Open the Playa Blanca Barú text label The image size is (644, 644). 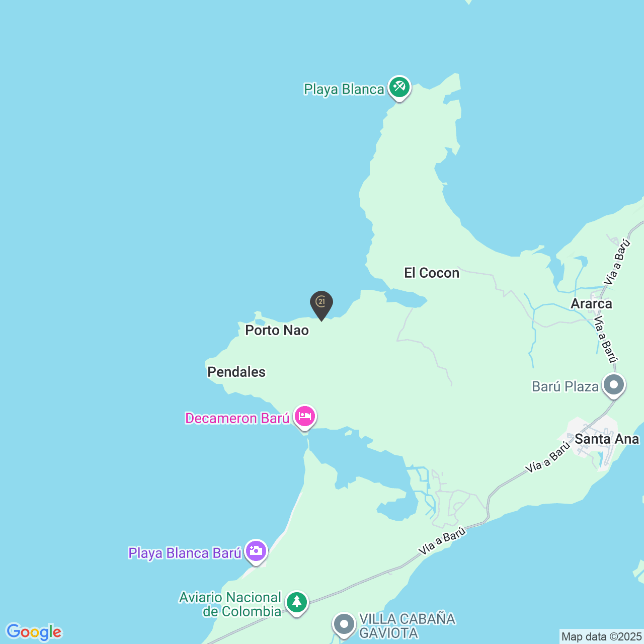[185, 553]
